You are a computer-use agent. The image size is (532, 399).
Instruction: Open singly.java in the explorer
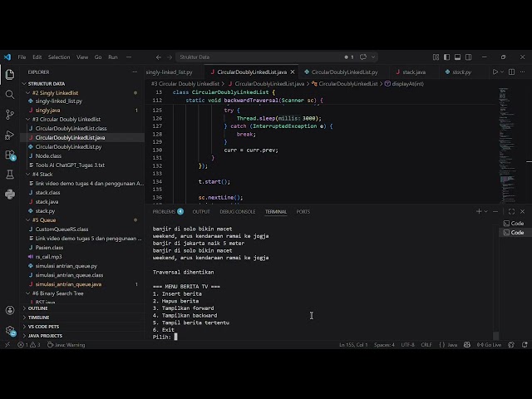click(x=48, y=110)
